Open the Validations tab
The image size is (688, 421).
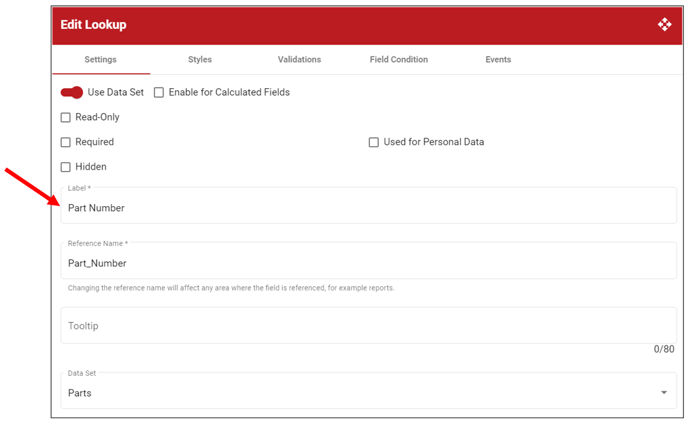(299, 59)
